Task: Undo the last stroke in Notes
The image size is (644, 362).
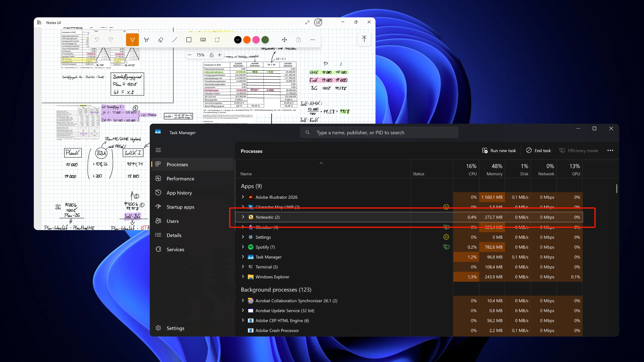Action: coord(97,40)
